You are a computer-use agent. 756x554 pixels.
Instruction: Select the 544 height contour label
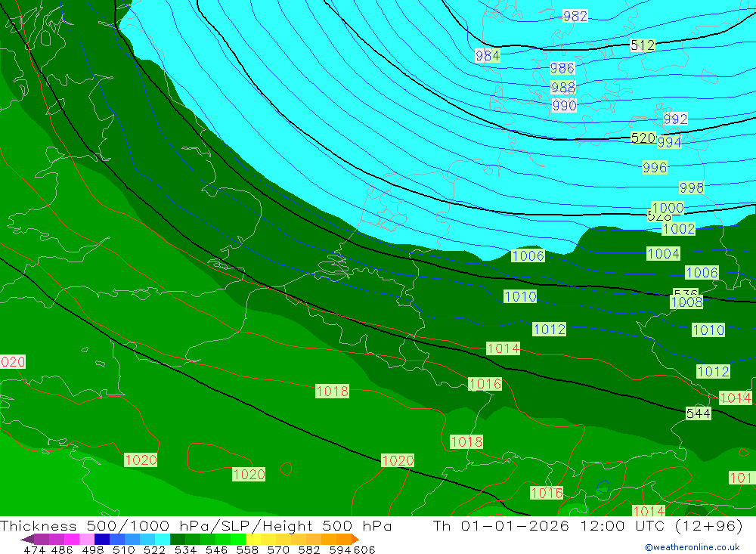pyautogui.click(x=698, y=413)
